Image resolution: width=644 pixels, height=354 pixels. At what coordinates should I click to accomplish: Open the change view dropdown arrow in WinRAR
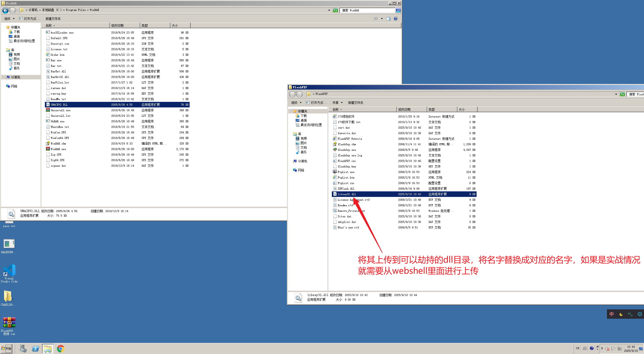pyautogui.click(x=382, y=19)
